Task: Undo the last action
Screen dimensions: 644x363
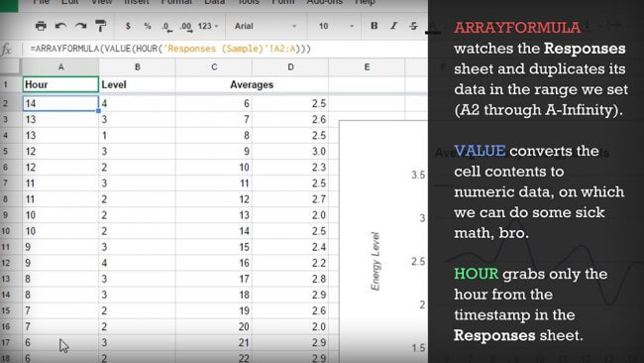Action: [60, 26]
